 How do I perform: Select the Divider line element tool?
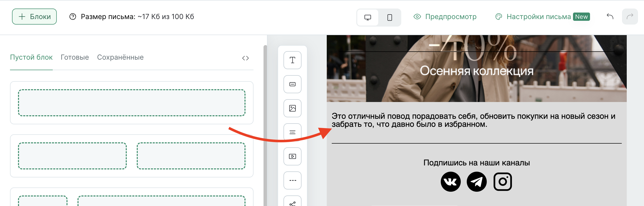(292, 180)
